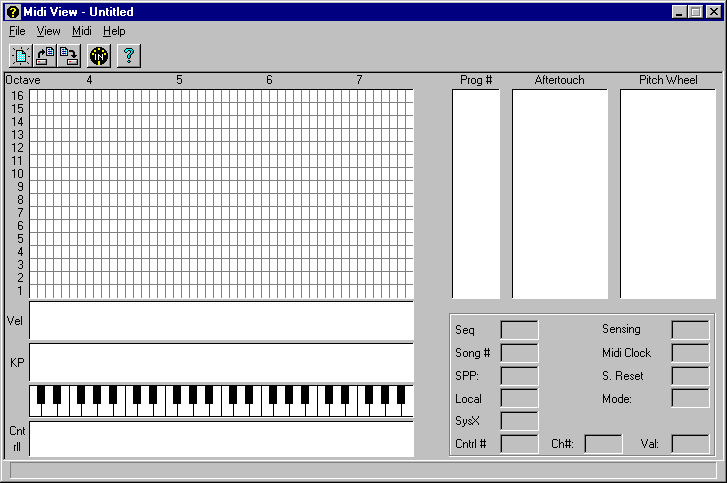This screenshot has width=727, height=483.
Task: Click inside the Aftertouch display panel
Action: [559, 194]
